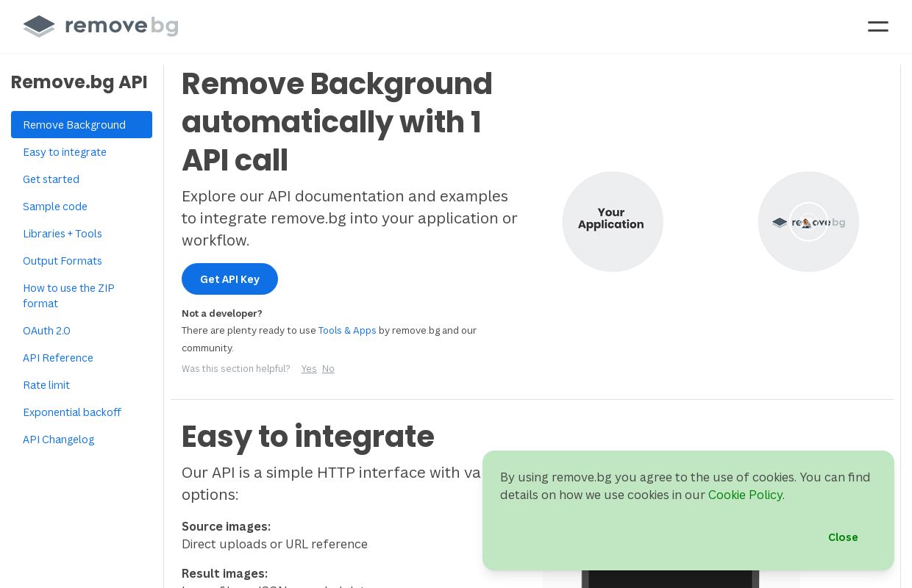Open the Cookie Policy link
912x588 pixels.
pyautogui.click(x=745, y=495)
